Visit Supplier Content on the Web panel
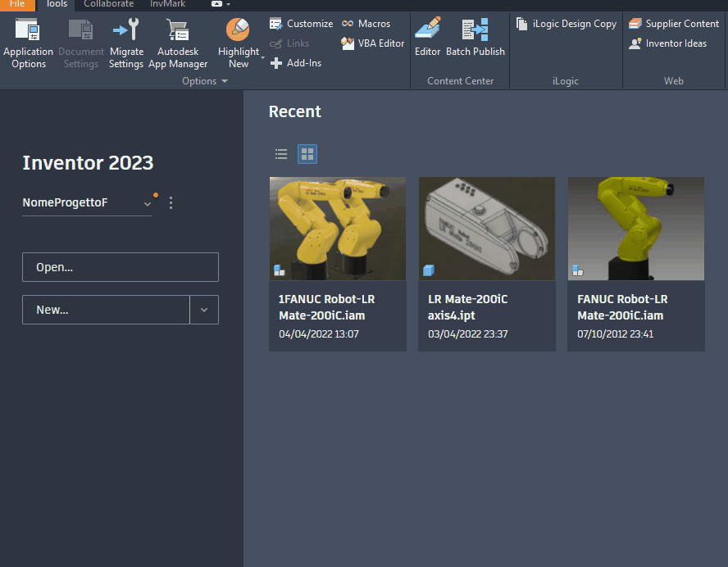The height and width of the screenshot is (567, 728). pos(674,24)
